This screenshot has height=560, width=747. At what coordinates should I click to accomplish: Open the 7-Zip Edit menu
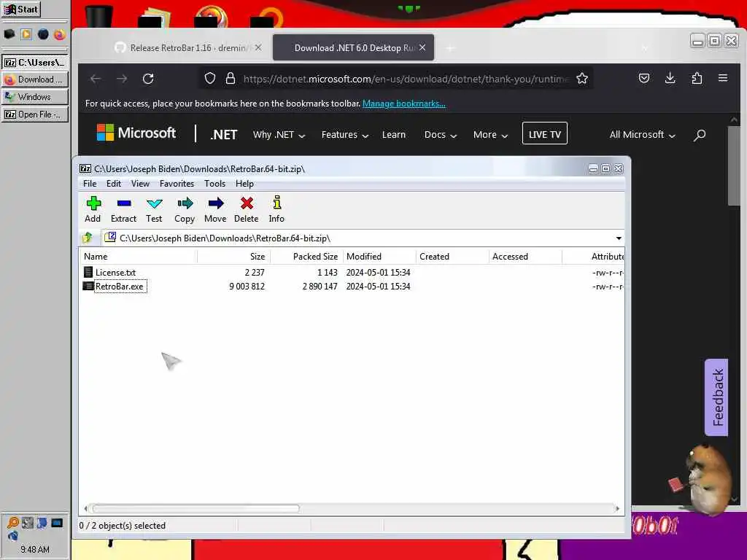(x=113, y=184)
